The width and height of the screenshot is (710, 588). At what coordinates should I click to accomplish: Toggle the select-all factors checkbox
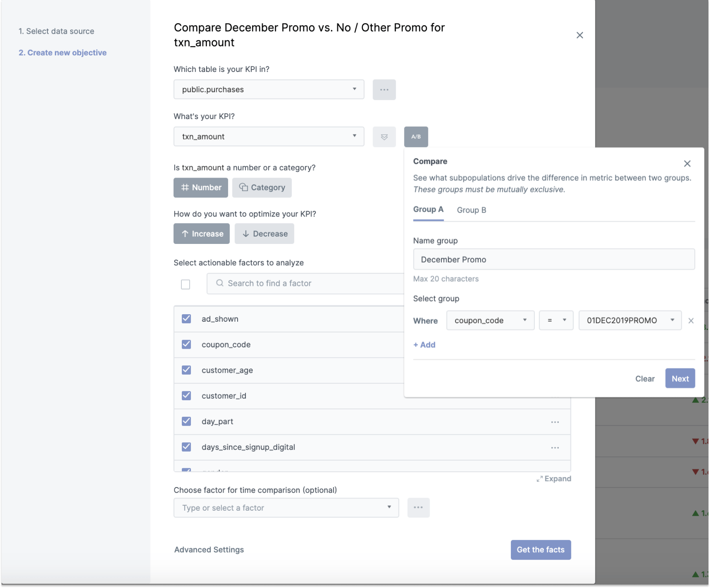pos(185,284)
